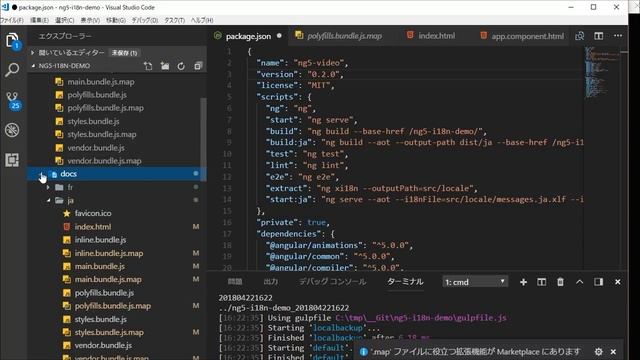Open inline.bundle.js.map file
Screen dimensions: 640x360
click(109, 253)
